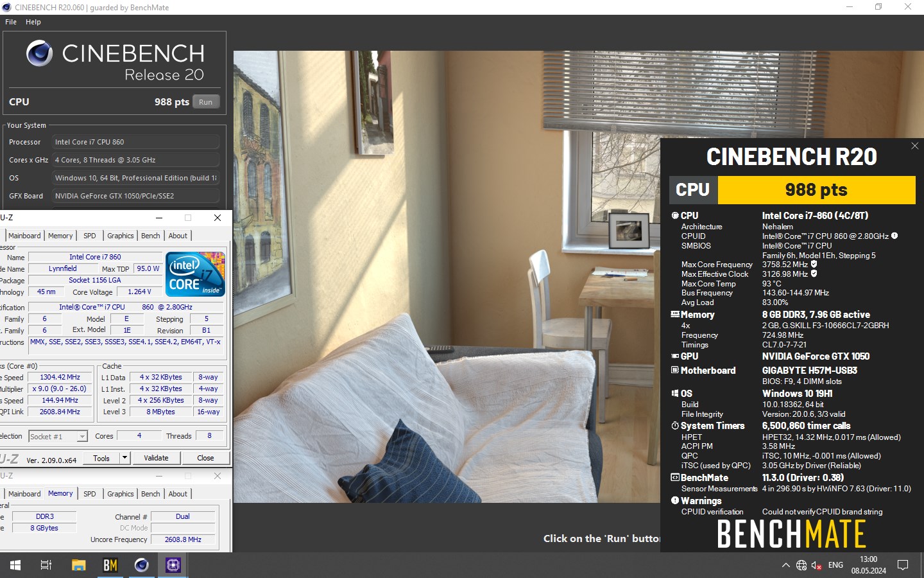Viewport: 924px width, 578px height.
Task: Click the Cinebench sphere logo icon
Action: tap(40, 53)
